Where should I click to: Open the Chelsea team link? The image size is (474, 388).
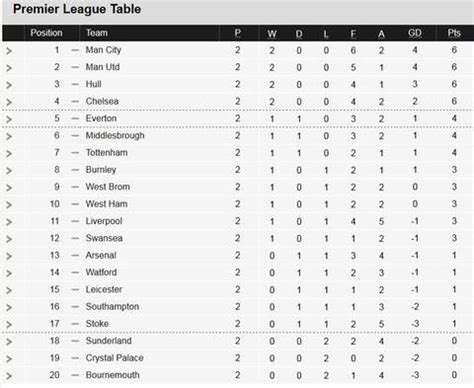102,101
